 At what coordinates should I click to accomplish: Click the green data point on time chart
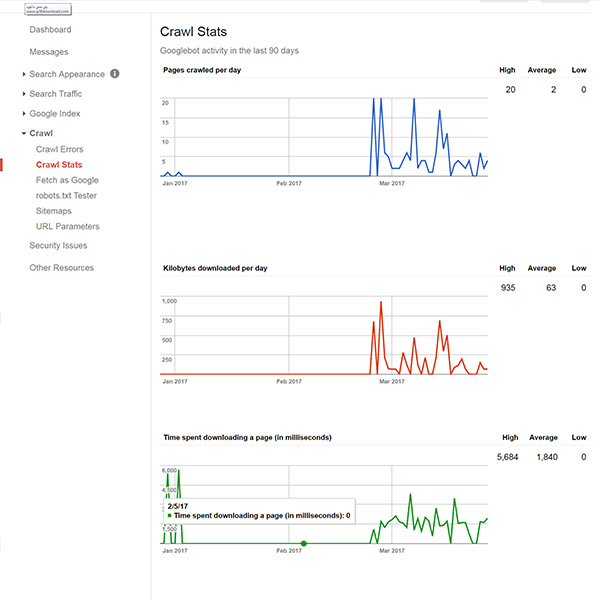pyautogui.click(x=304, y=543)
